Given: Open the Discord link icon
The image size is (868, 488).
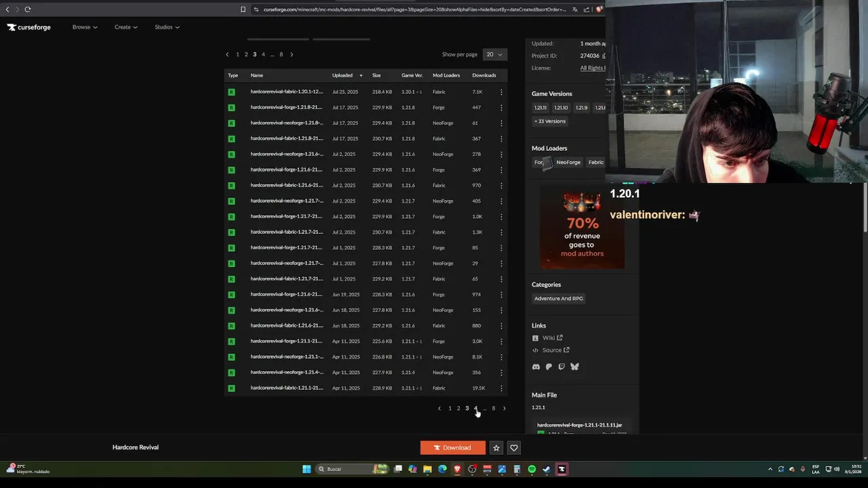Looking at the screenshot, I should click(536, 367).
